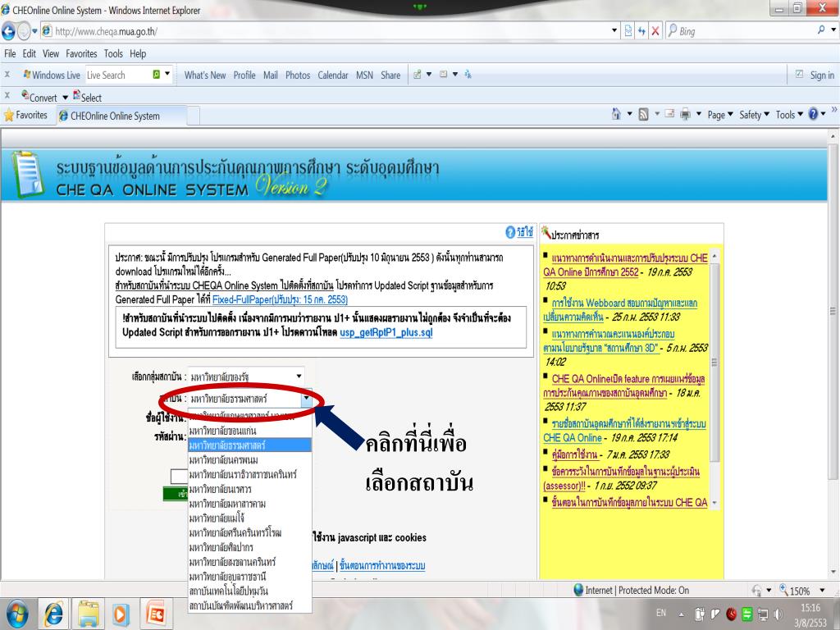Open Windows Explorer folder on taskbar

coord(87,614)
